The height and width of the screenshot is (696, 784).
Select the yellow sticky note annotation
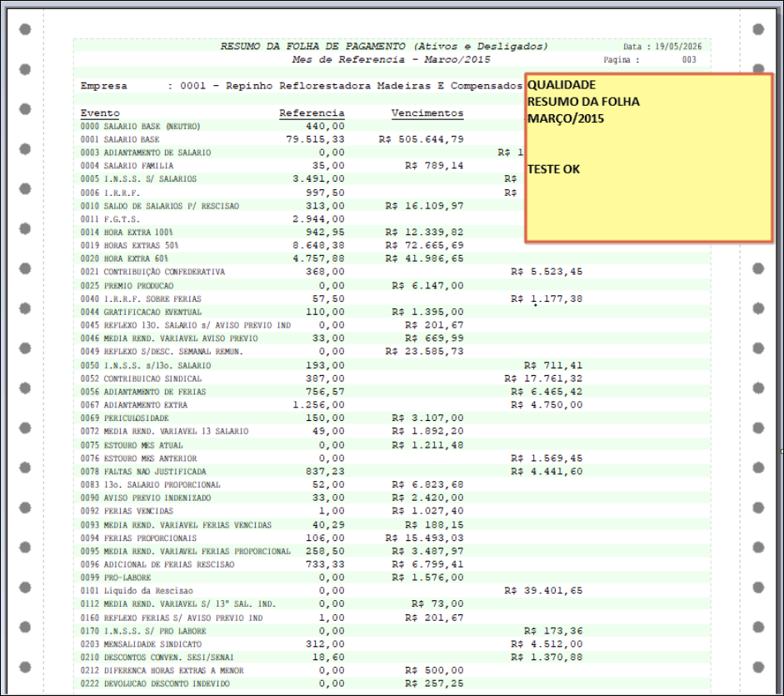pyautogui.click(x=649, y=158)
